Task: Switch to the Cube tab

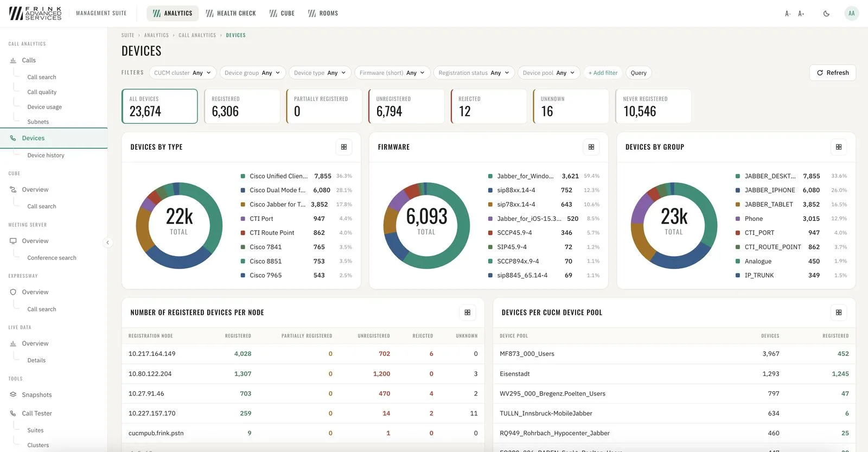Action: tap(282, 14)
